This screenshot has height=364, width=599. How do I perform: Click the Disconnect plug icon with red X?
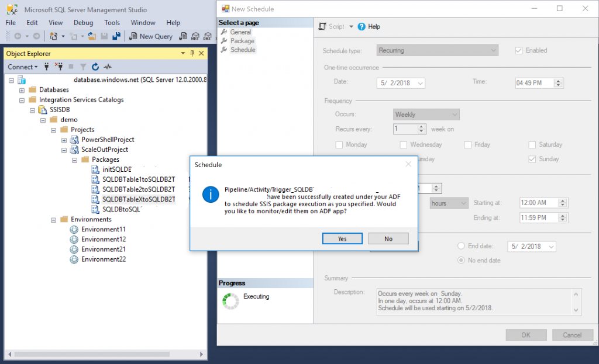tap(58, 67)
